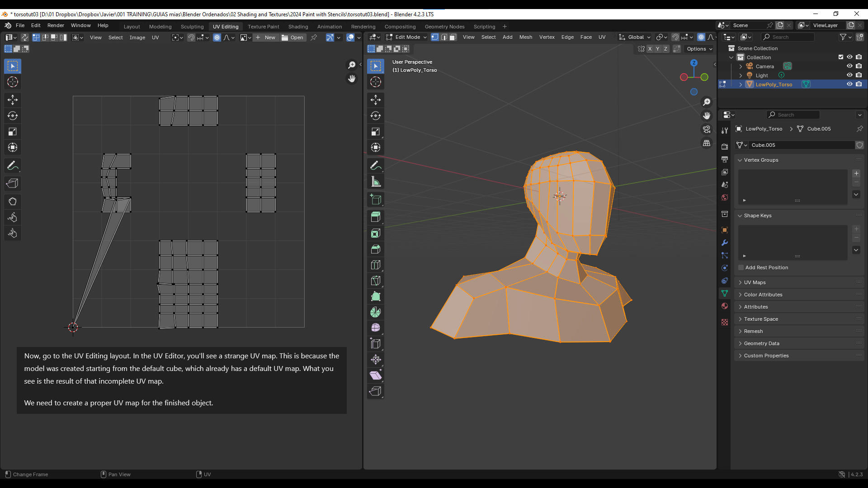Enable Add Rest Position checkbox
Viewport: 868px width, 488px height.
[x=741, y=267]
